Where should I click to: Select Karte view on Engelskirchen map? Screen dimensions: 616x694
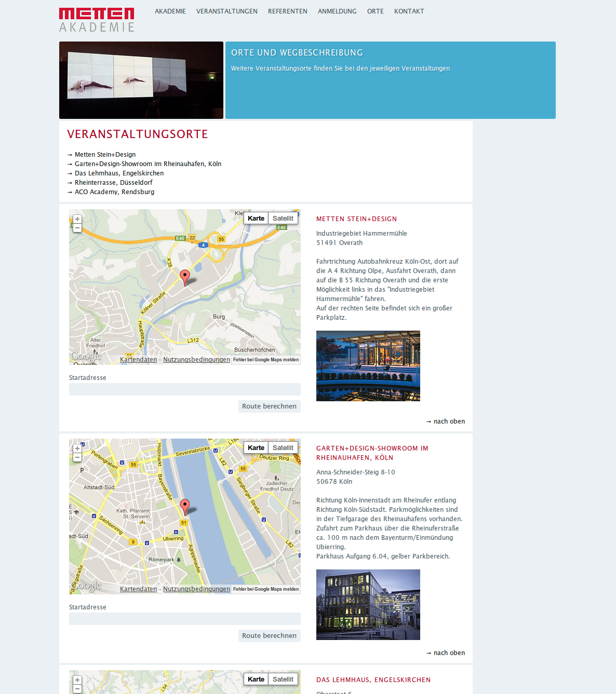[256, 679]
